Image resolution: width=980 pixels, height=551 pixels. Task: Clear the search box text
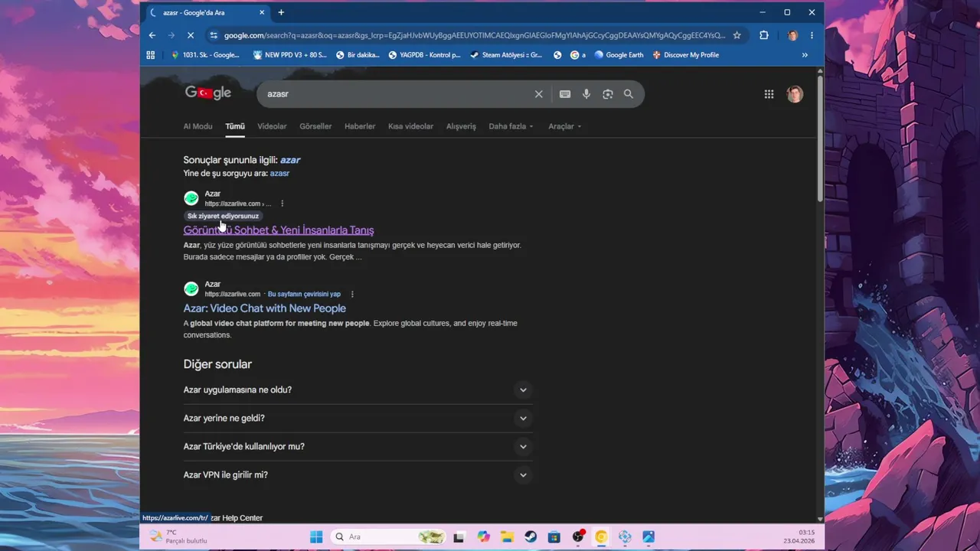coord(538,94)
